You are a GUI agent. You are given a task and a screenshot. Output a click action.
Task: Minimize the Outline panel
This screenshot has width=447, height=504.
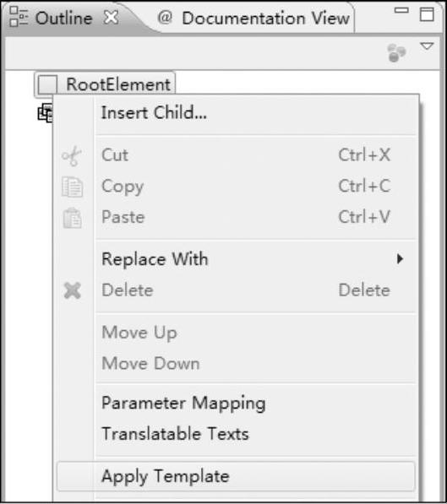[401, 11]
